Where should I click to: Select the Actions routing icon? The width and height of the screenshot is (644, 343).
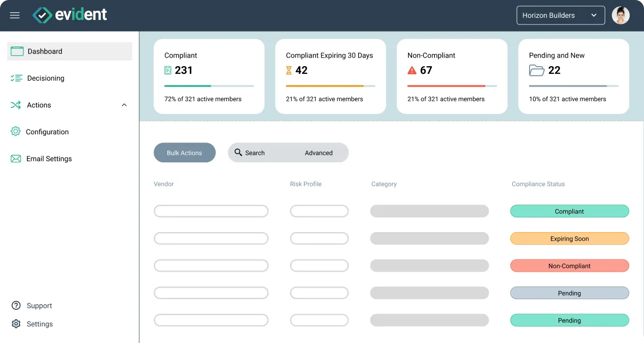[16, 105]
